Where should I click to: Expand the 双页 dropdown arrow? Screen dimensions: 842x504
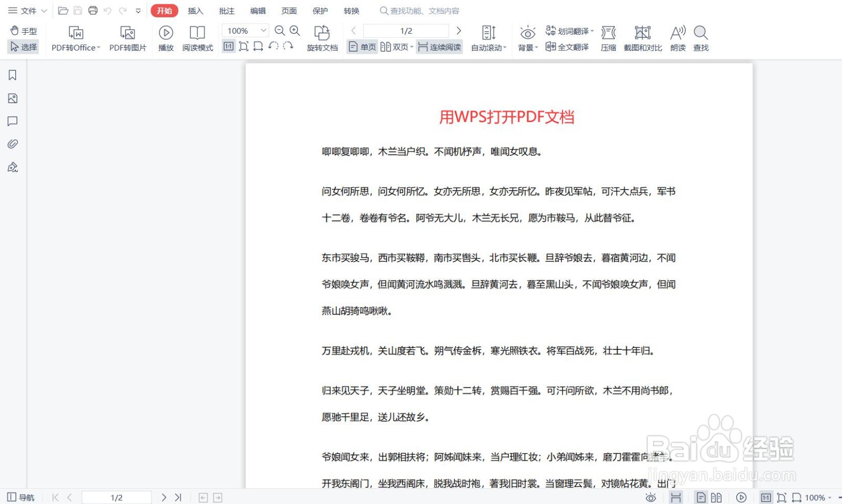pyautogui.click(x=412, y=47)
